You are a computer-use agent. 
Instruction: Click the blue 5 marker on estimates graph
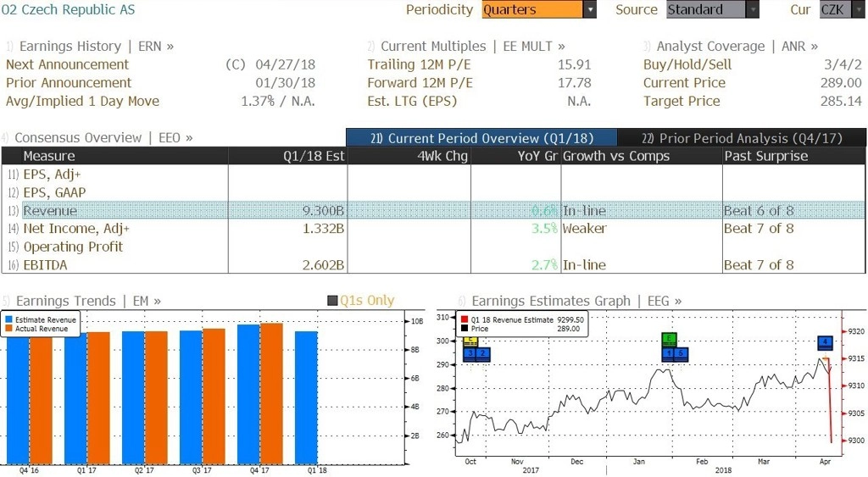(682, 353)
